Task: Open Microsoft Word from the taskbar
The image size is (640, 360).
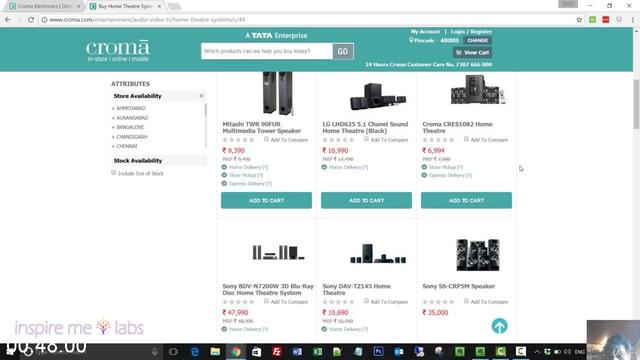Action: 297,351
